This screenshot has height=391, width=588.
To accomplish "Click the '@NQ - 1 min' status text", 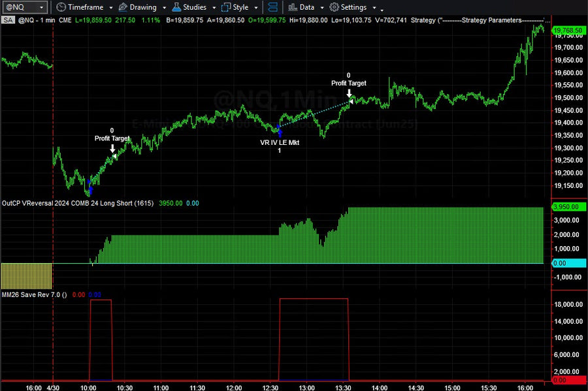I will [37, 20].
